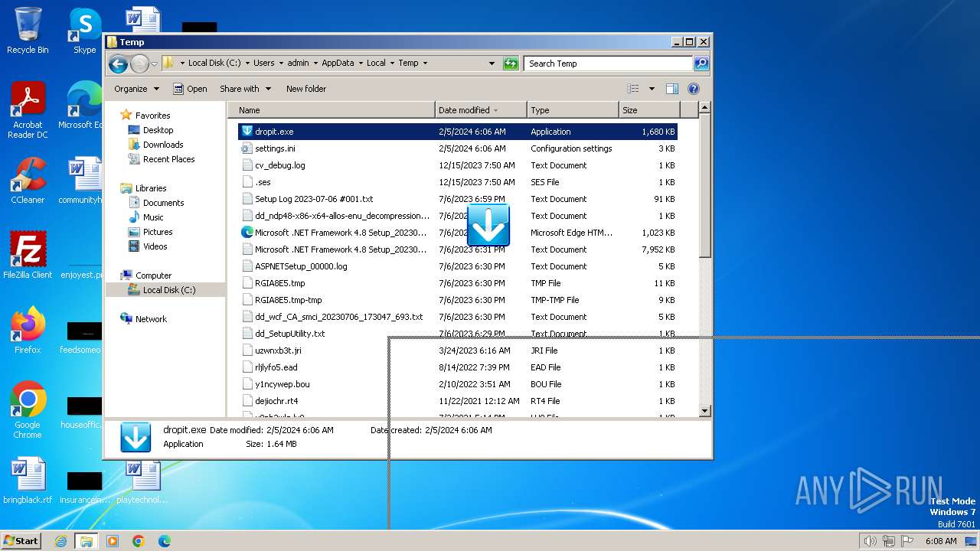Expand address bar history dropdown arrow
Screen dimensions: 980x551
coord(492,64)
